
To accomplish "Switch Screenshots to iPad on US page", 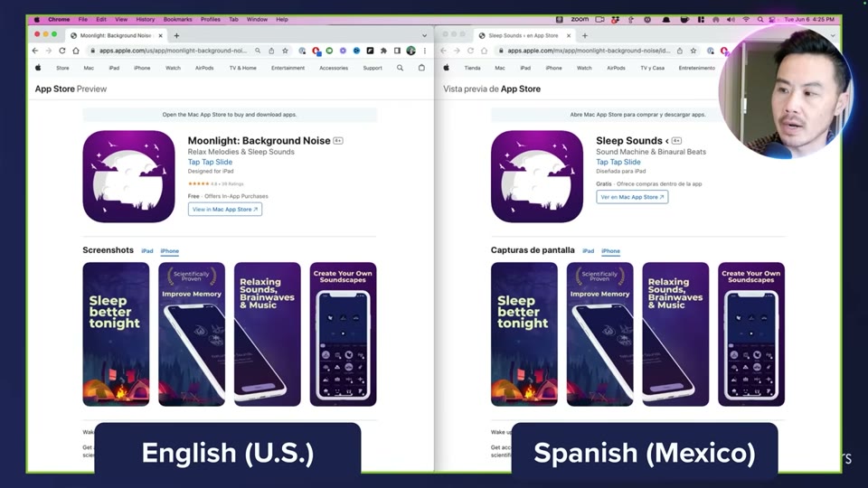I will click(x=147, y=250).
